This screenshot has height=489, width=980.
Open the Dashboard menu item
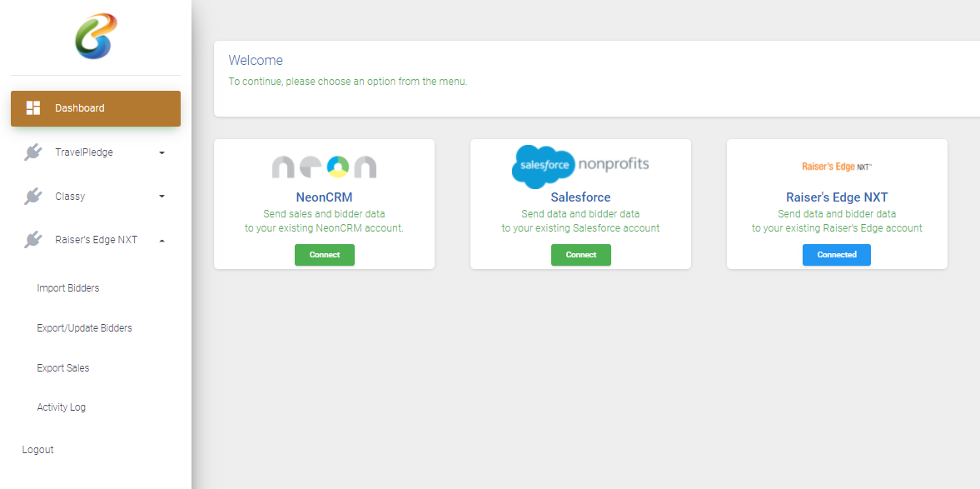96,109
